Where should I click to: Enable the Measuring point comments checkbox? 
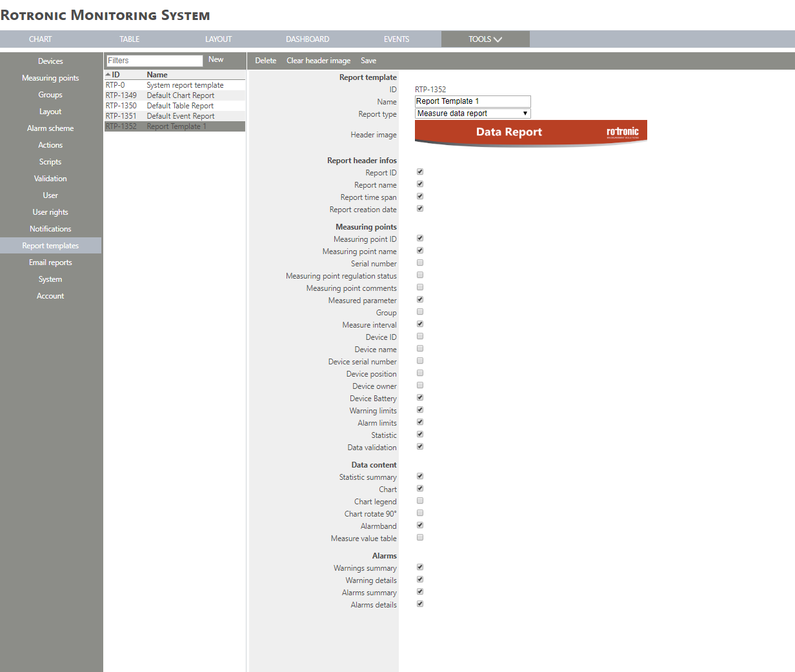(420, 287)
